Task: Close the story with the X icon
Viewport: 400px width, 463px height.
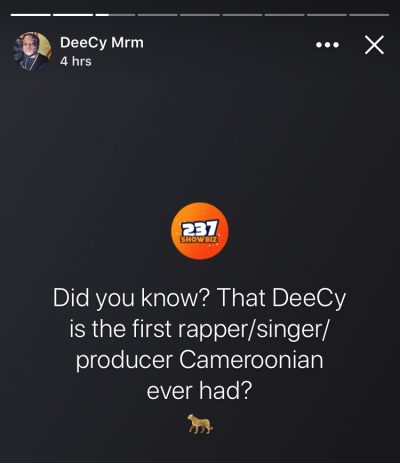Action: coord(374,45)
